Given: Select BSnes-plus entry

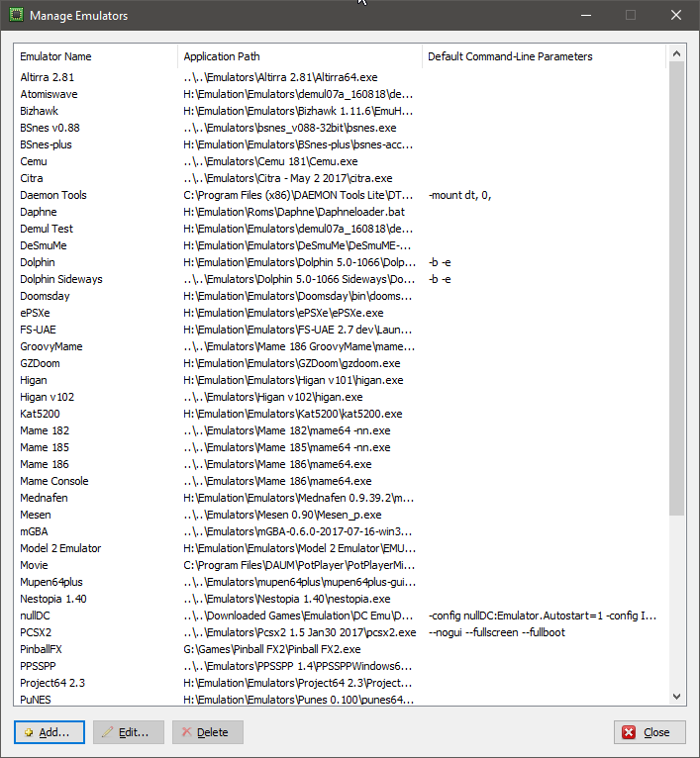Looking at the screenshot, I should click(x=341, y=144).
